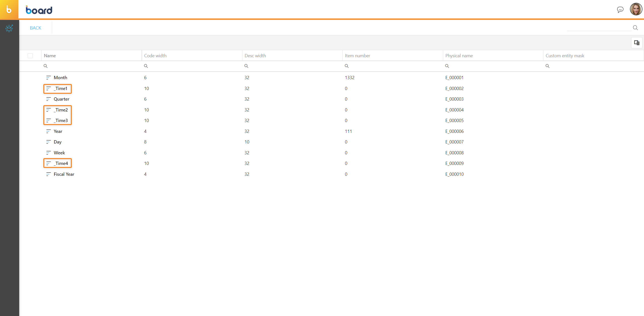The height and width of the screenshot is (316, 644).
Task: Click the search magnifier in top toolbar
Action: [635, 28]
